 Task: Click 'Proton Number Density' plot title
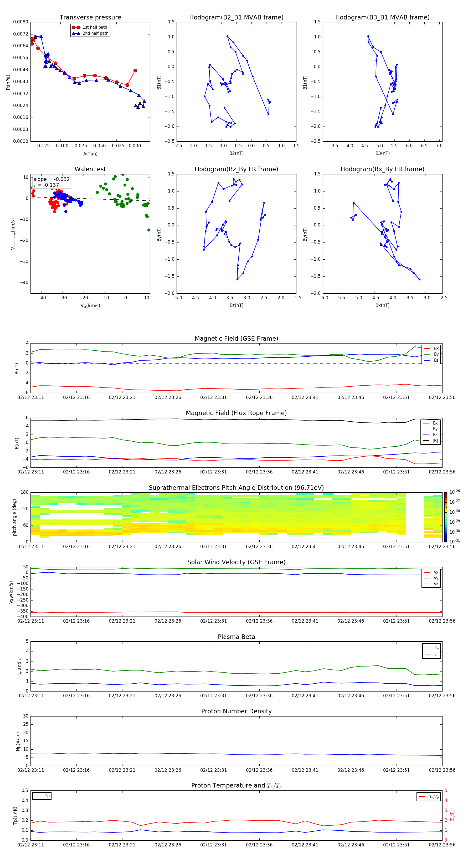pos(236,711)
